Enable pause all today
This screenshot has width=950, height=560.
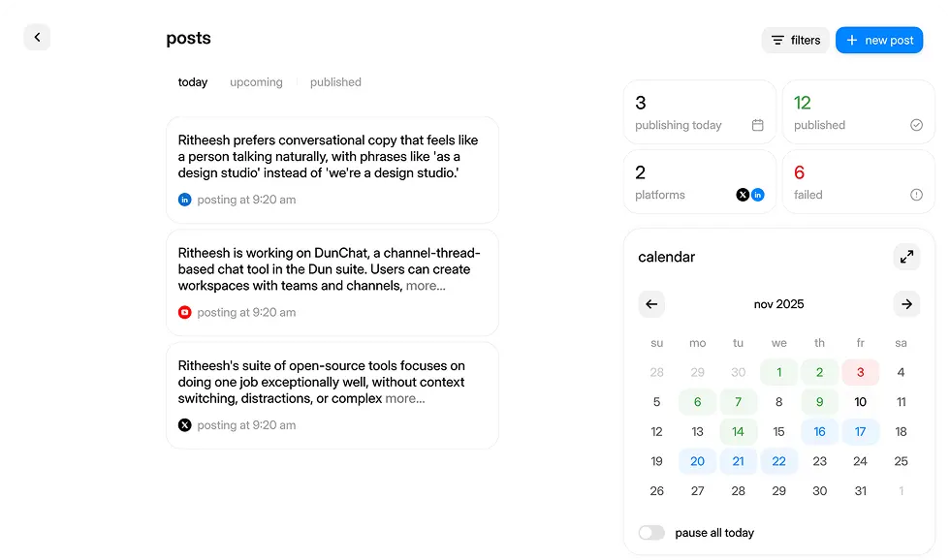coord(650,532)
